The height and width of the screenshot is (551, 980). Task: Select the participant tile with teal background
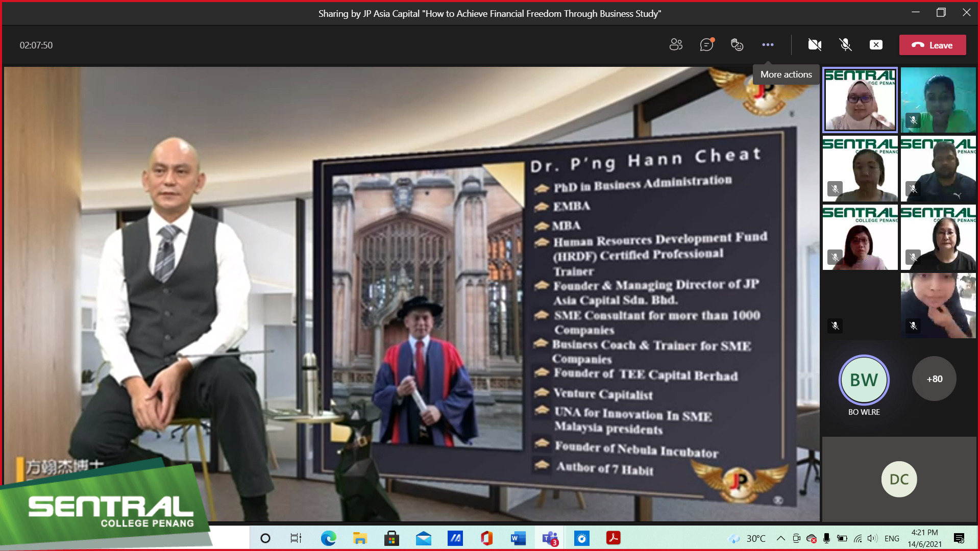(938, 100)
